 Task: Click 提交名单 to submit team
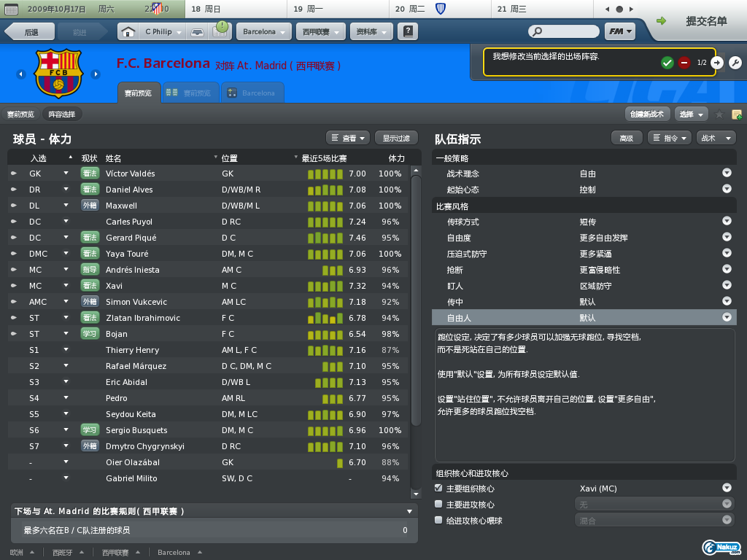706,21
